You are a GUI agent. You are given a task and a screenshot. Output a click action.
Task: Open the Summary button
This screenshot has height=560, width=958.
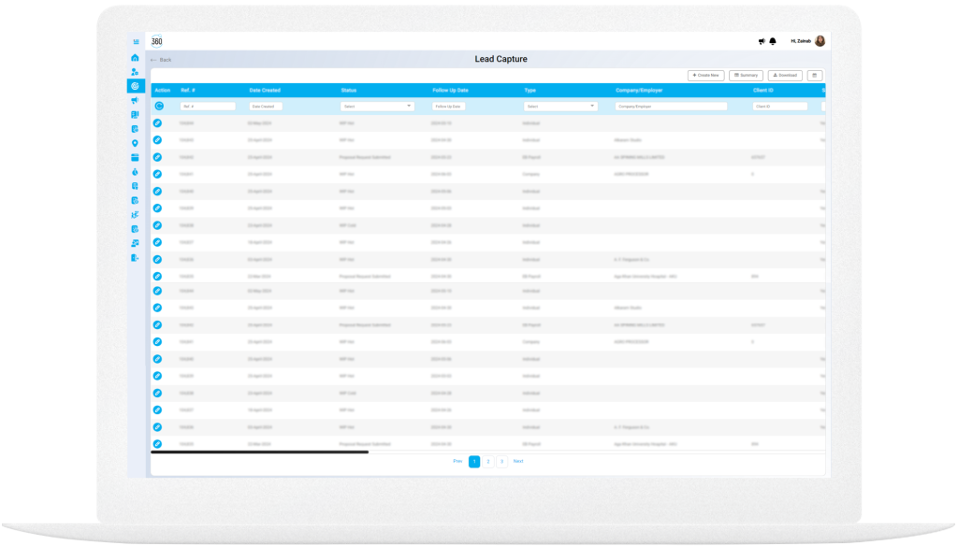click(x=746, y=76)
